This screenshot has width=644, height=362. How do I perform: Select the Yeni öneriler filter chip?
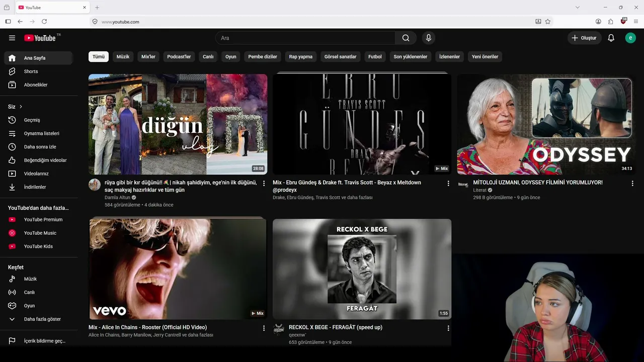[x=485, y=57]
